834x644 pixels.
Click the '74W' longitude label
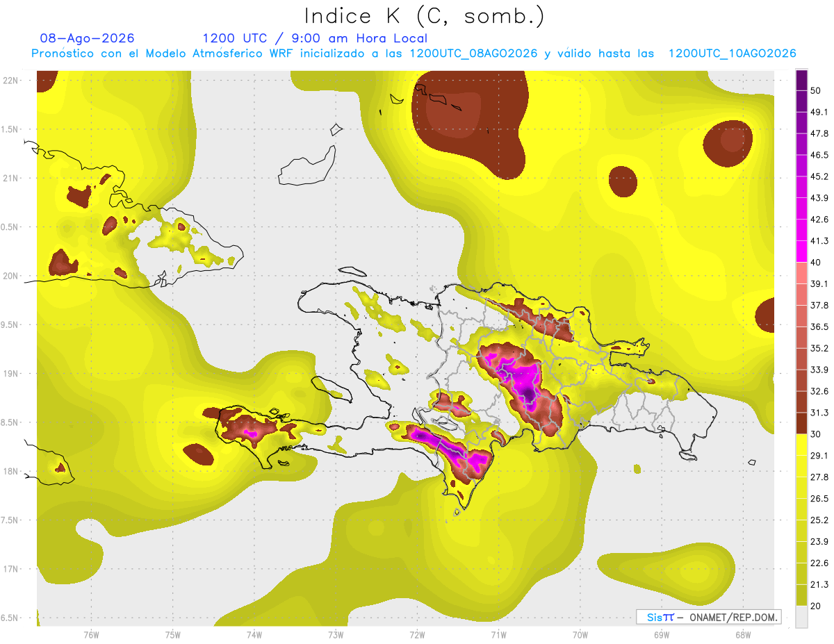click(x=254, y=634)
